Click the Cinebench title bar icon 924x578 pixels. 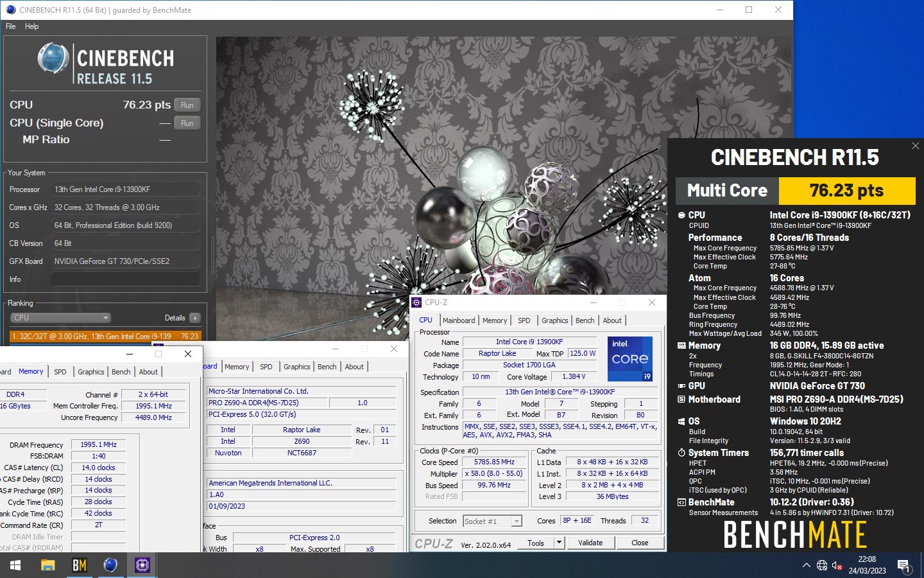tap(10, 10)
